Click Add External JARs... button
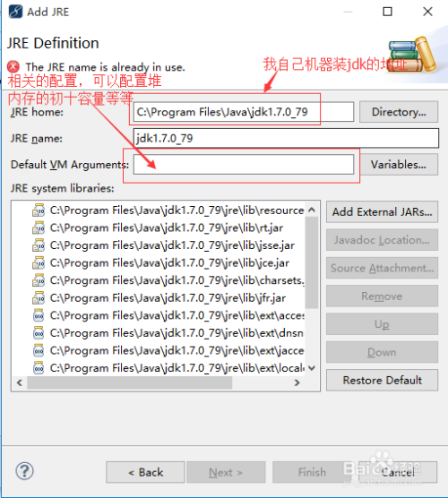The height and width of the screenshot is (498, 448). coord(382,212)
